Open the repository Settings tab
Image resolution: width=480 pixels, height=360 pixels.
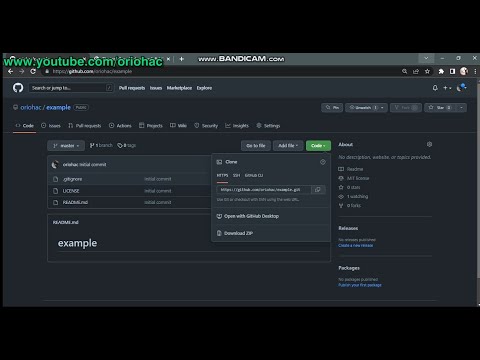[x=268, y=126]
